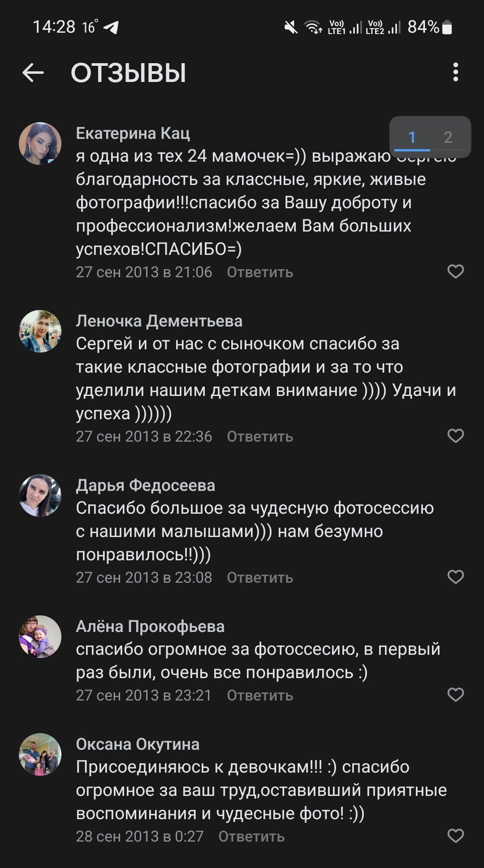Reply to Екатерина Кац's review
484x868 pixels.
[x=260, y=272]
